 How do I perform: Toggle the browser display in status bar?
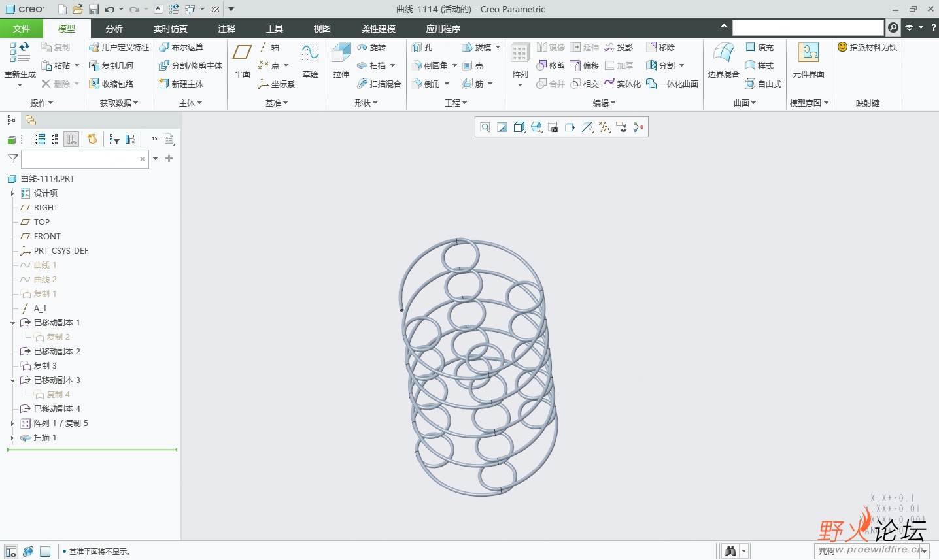[x=28, y=552]
